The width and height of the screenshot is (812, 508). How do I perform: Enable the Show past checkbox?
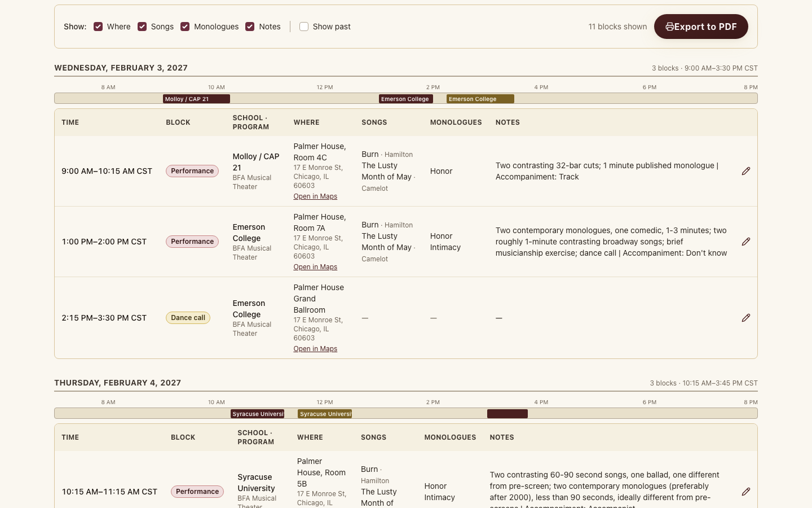[x=304, y=27]
